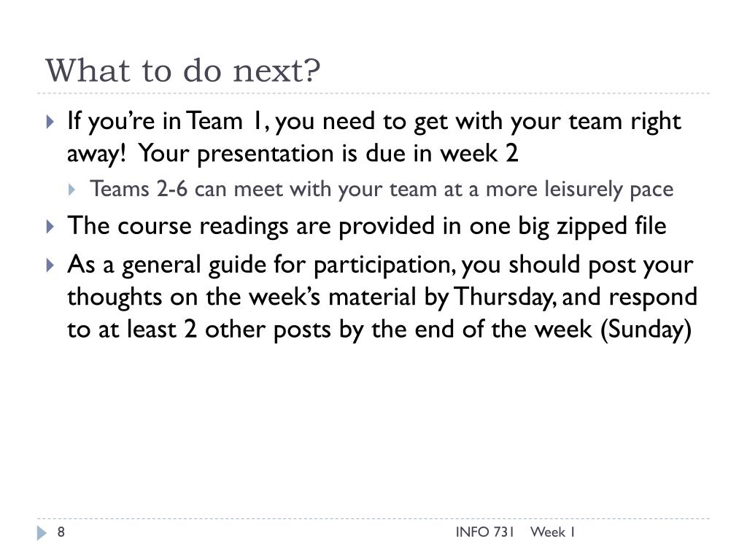Click the arrow bullet beside 'If you're in Team 1'
Screen dimensions: 747x560
point(50,122)
